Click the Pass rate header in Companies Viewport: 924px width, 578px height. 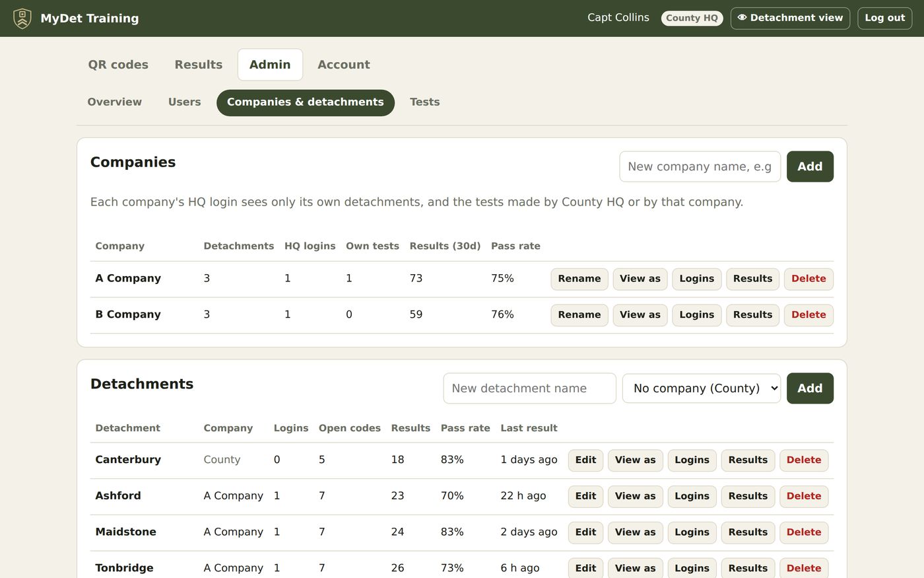coord(515,246)
